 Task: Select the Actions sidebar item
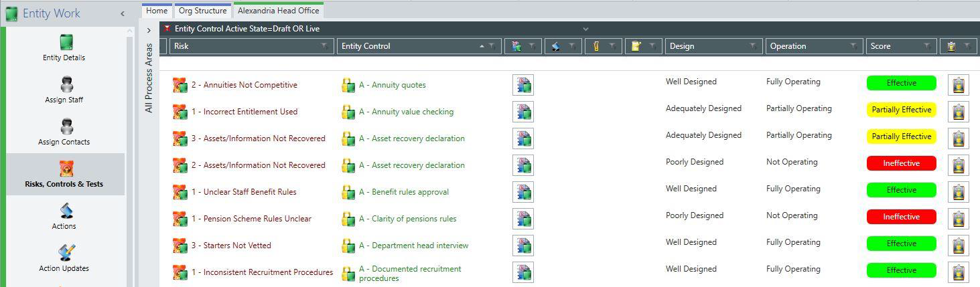[x=65, y=216]
